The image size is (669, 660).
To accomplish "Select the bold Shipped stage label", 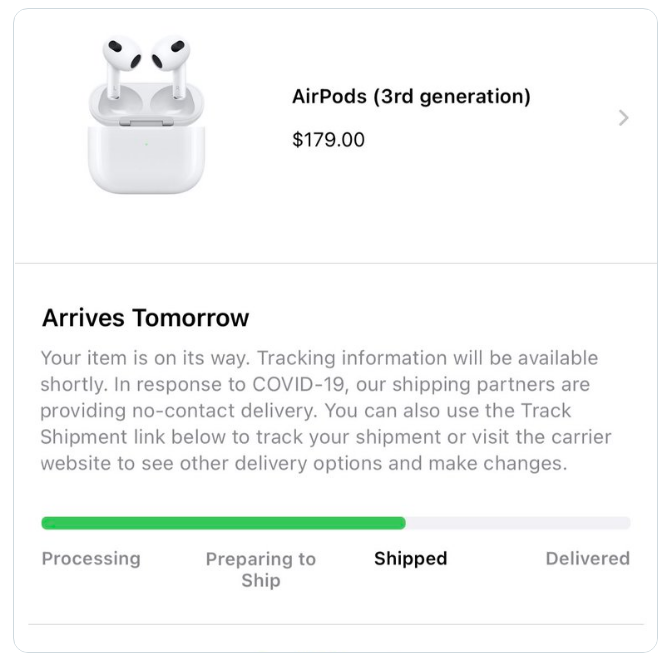I will pyautogui.click(x=410, y=558).
